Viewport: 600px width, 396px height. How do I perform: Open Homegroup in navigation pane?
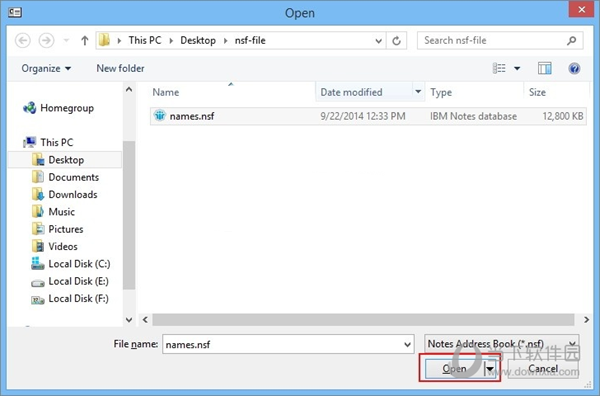tap(67, 108)
